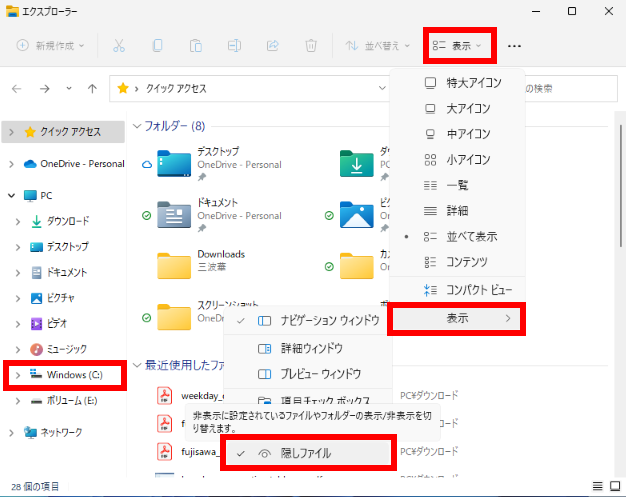Toggle 隠しファイル hidden items option
Screen dimensions: 626x497
coord(309,453)
